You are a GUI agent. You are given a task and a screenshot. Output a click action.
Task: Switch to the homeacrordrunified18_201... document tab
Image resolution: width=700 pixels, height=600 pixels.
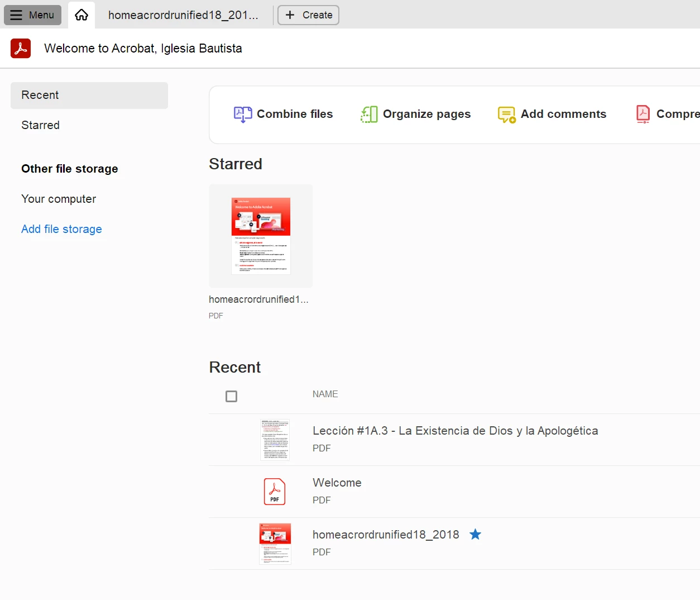tap(183, 15)
